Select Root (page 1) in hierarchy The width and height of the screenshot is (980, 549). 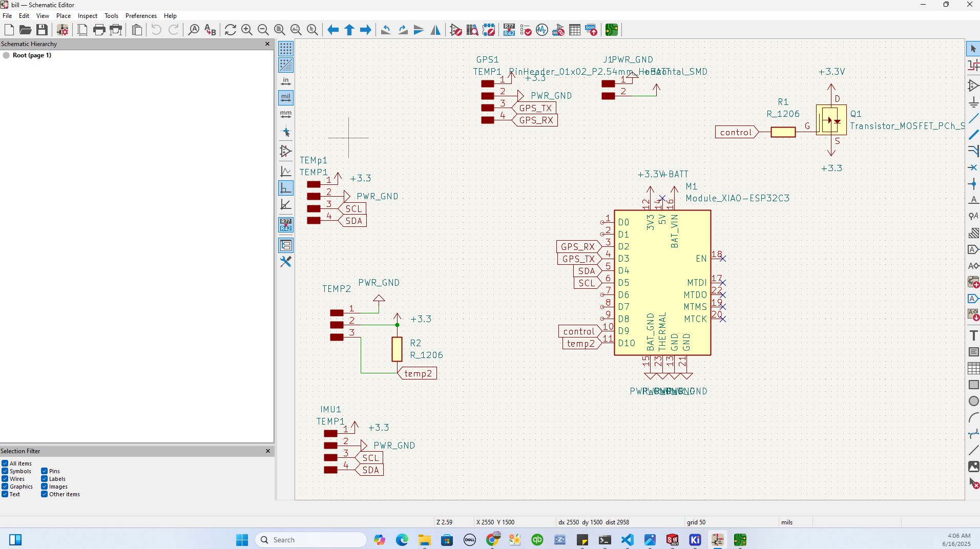[32, 55]
